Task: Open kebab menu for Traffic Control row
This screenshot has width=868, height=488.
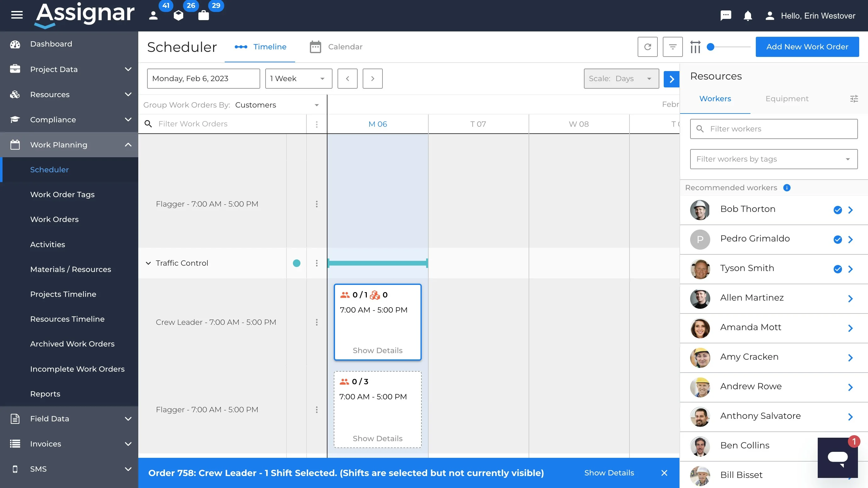Action: 316,263
